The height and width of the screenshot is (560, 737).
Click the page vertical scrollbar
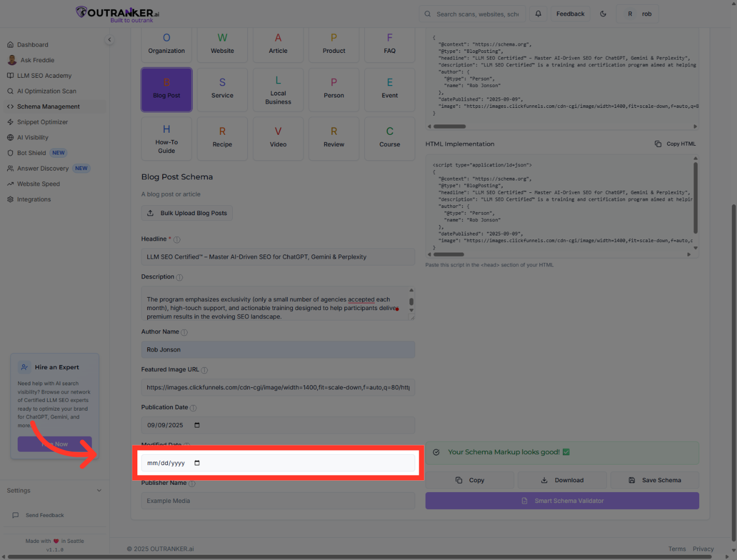point(733,372)
